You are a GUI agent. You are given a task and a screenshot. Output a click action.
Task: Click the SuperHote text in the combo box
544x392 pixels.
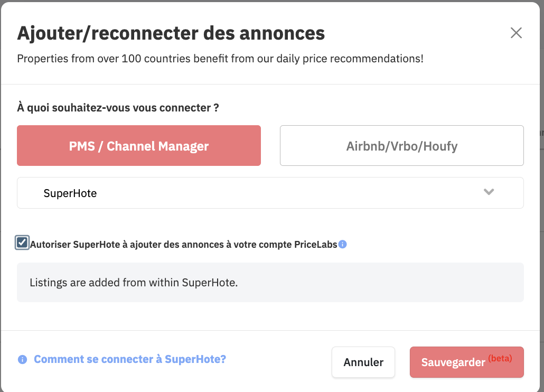coord(70,193)
